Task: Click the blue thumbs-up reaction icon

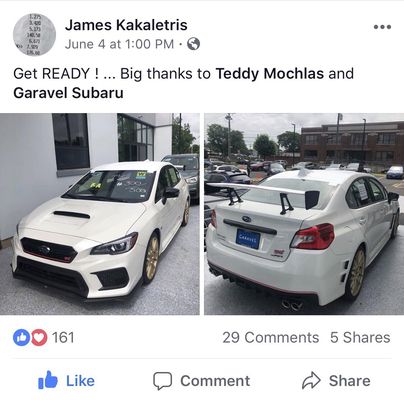Action: click(x=20, y=338)
